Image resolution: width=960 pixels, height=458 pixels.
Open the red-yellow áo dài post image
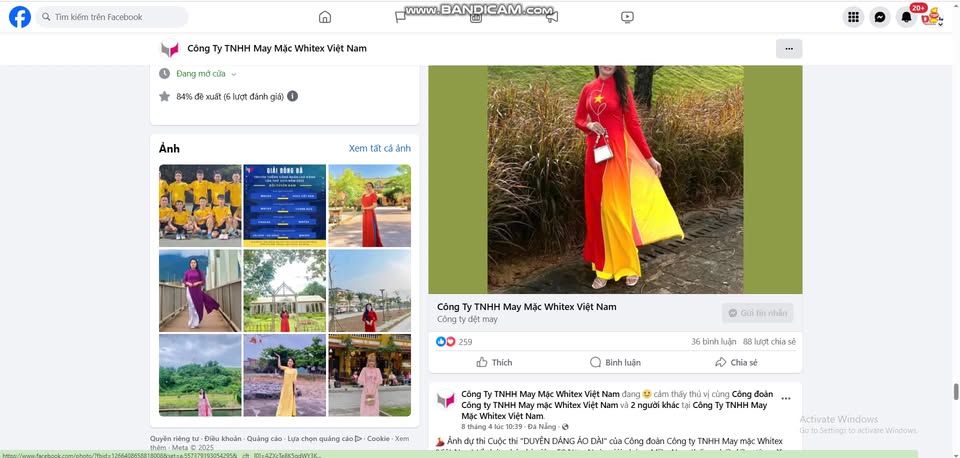615,179
